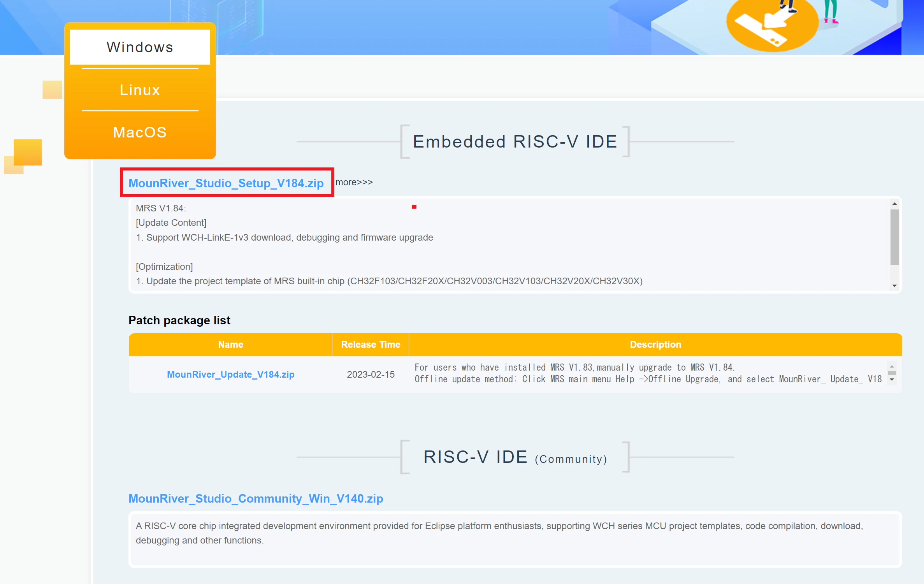Image resolution: width=924 pixels, height=584 pixels.
Task: Click the Patch package list heading
Action: (179, 320)
